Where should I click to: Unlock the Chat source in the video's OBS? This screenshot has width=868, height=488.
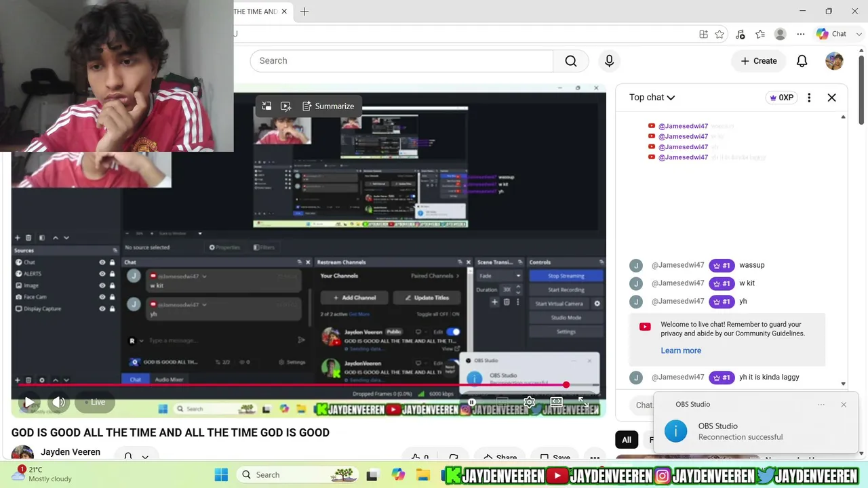point(112,262)
